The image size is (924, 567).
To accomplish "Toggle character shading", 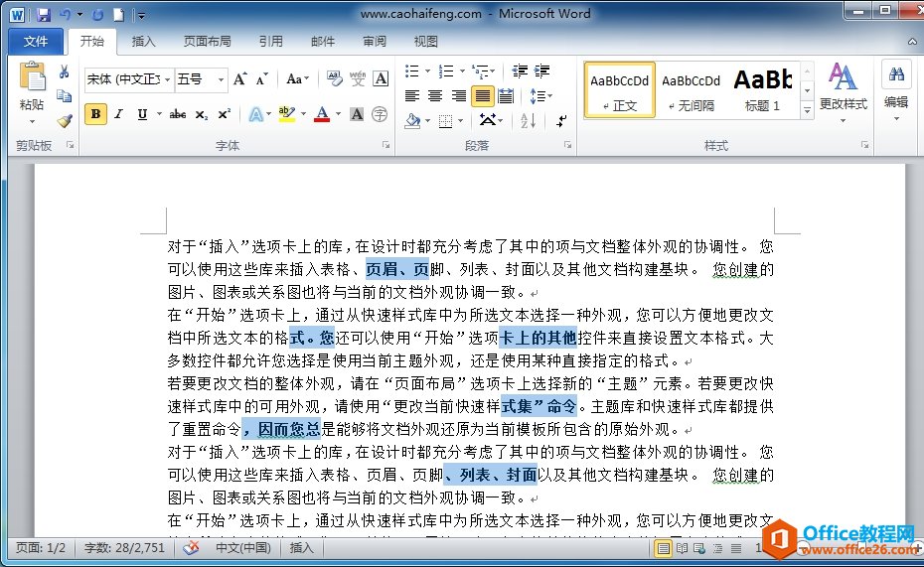I will [x=357, y=114].
